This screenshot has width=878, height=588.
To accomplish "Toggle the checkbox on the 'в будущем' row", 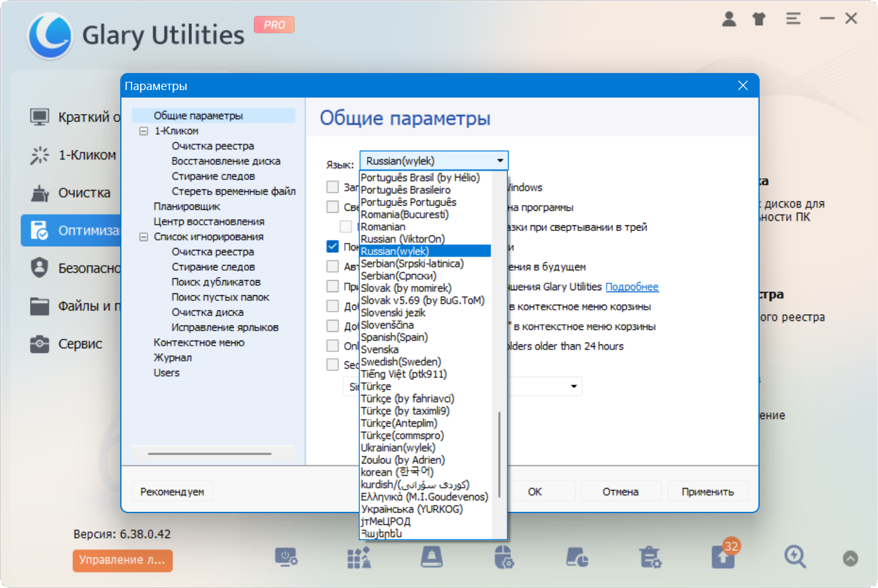I will coord(333,266).
